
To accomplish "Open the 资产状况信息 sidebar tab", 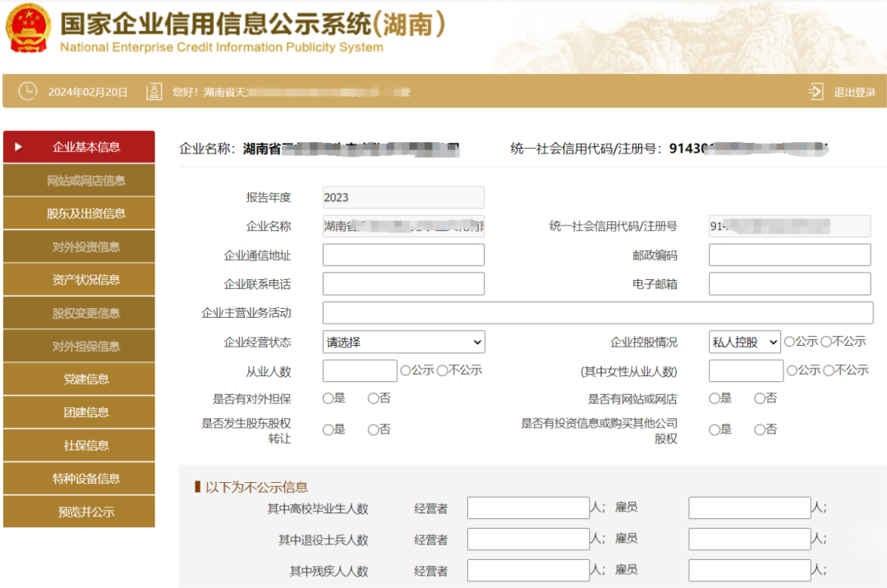I will point(79,279).
